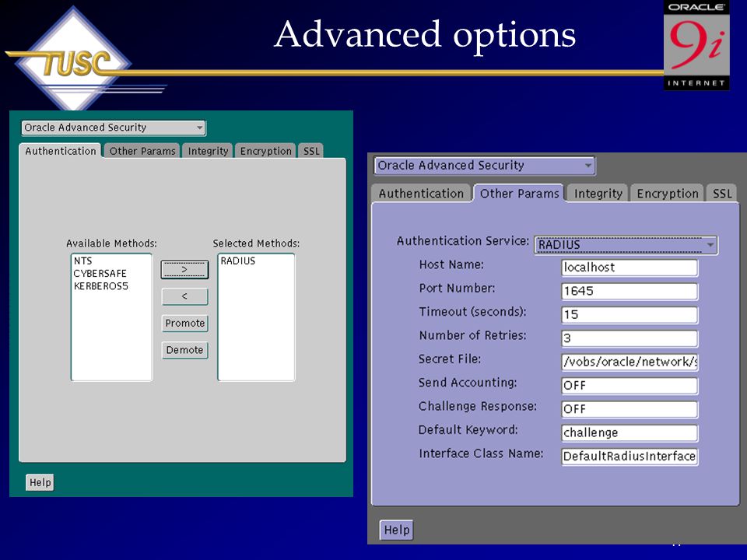Open SSL tab in gray window
The image size is (747, 560).
tap(722, 194)
